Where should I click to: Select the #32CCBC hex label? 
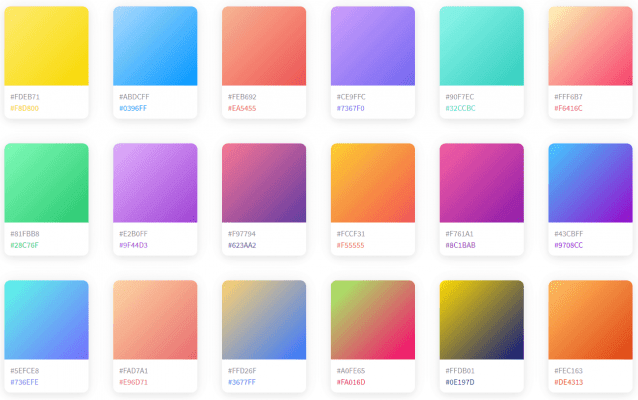(x=460, y=108)
